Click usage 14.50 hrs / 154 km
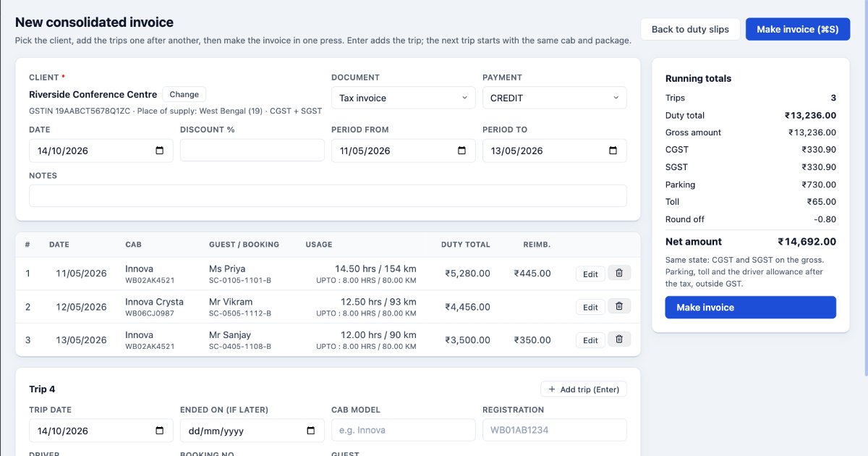 [x=375, y=269]
